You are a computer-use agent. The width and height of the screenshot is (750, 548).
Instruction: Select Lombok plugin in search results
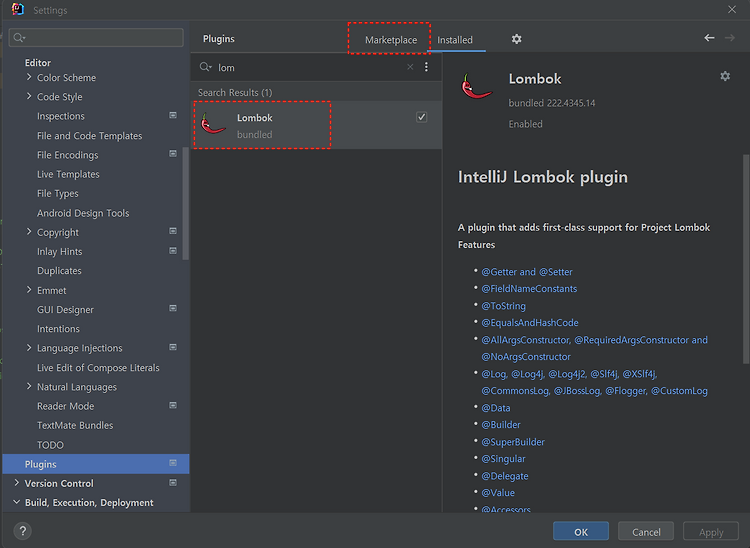pyautogui.click(x=316, y=125)
